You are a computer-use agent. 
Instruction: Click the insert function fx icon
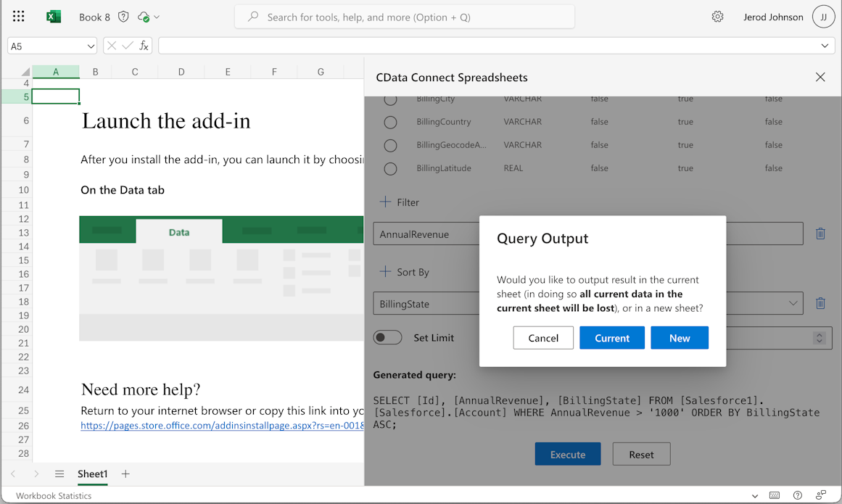tap(144, 46)
